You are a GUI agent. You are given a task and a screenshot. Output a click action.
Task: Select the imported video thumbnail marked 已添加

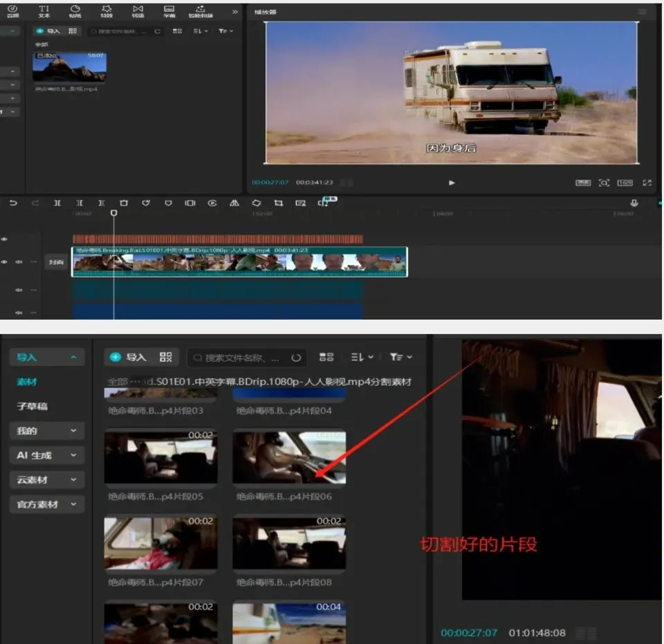tap(69, 66)
